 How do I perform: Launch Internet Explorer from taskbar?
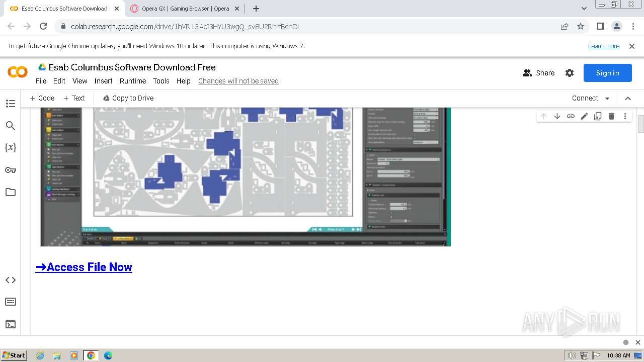pos(40,355)
